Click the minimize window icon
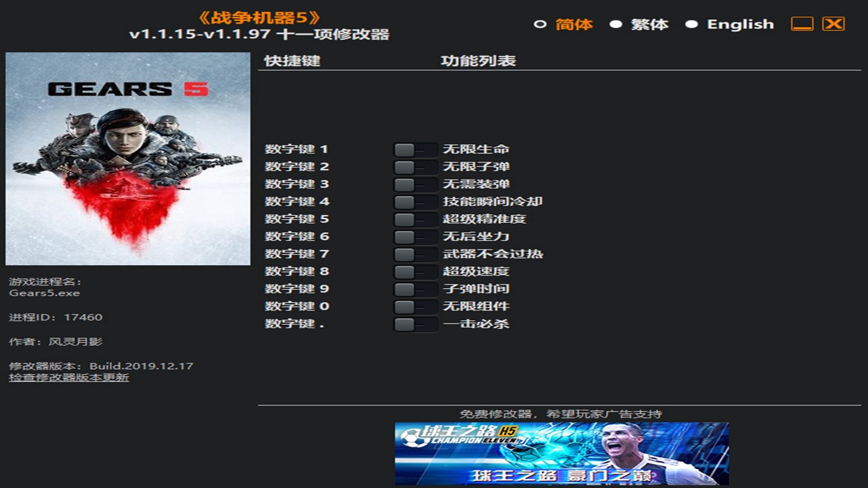 (x=802, y=24)
